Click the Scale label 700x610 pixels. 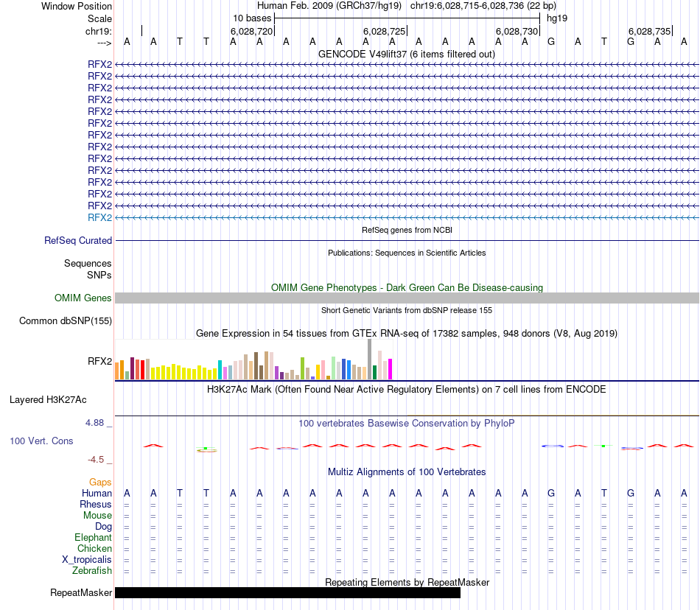click(99, 18)
